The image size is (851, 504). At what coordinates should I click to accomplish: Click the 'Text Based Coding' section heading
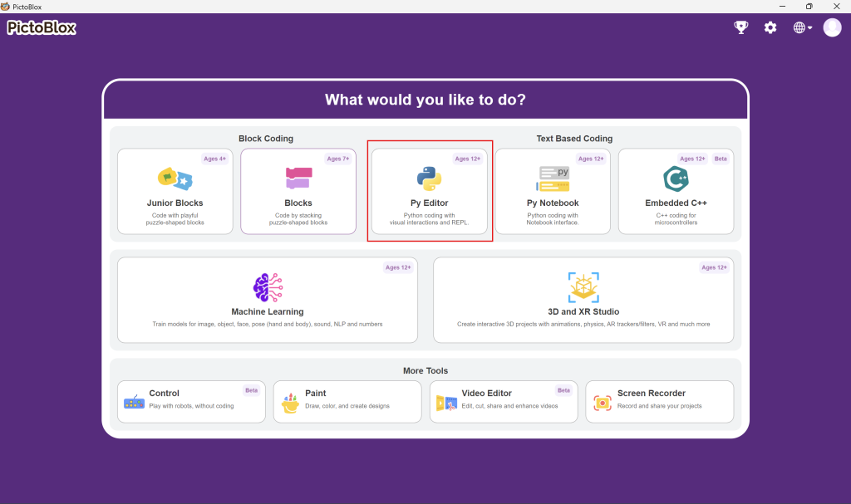(x=574, y=139)
